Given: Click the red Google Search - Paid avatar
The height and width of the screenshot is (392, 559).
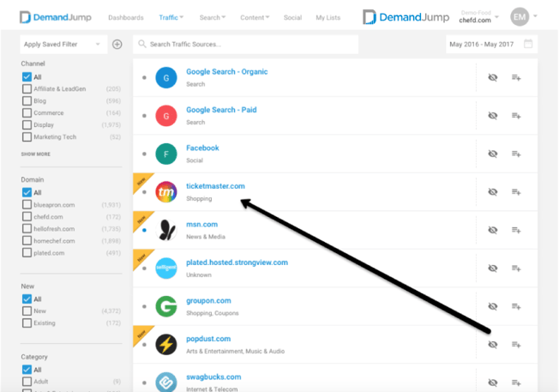Looking at the screenshot, I should pos(166,116).
